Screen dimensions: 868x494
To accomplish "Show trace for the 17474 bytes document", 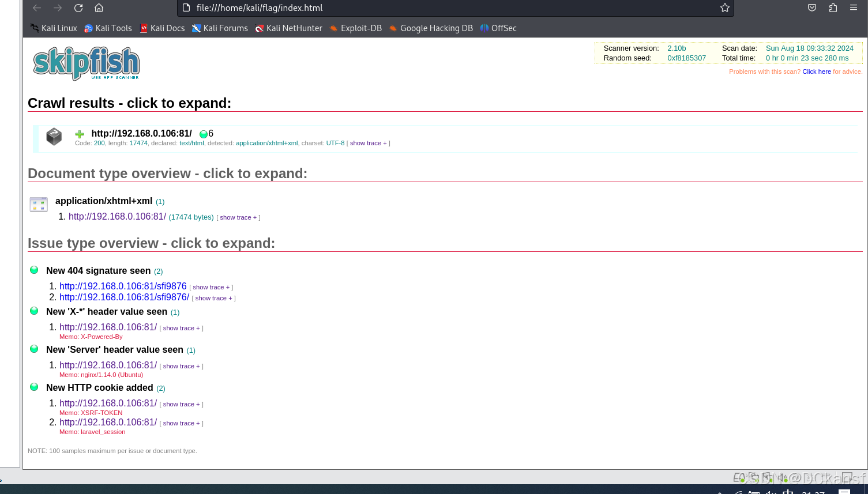I will (238, 217).
